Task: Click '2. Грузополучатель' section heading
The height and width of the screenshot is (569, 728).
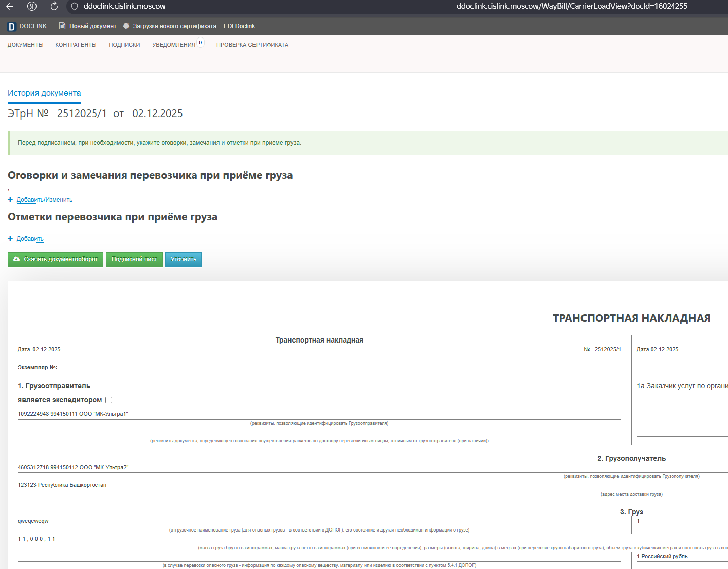Action: click(x=631, y=458)
